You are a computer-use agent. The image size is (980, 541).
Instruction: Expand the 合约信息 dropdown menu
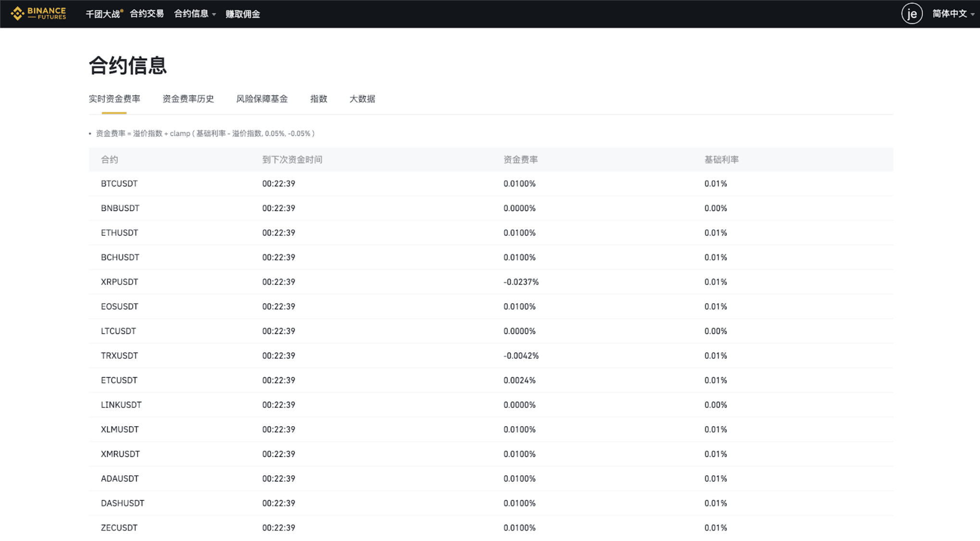click(x=195, y=14)
